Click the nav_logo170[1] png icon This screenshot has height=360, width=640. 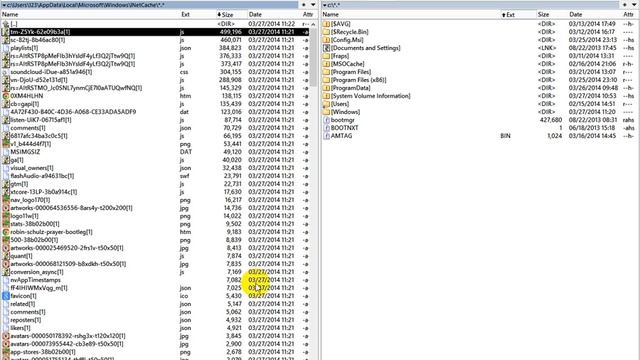[x=6, y=200]
